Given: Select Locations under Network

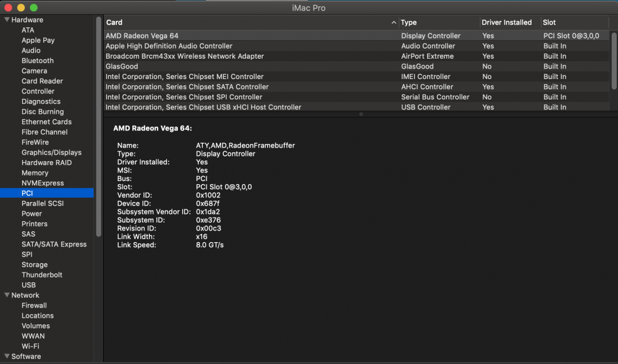Looking at the screenshot, I should pyautogui.click(x=38, y=316).
